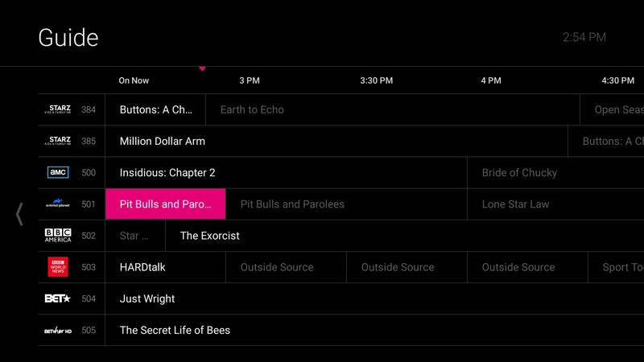Open HARDtalk on BBC World News

142,267
